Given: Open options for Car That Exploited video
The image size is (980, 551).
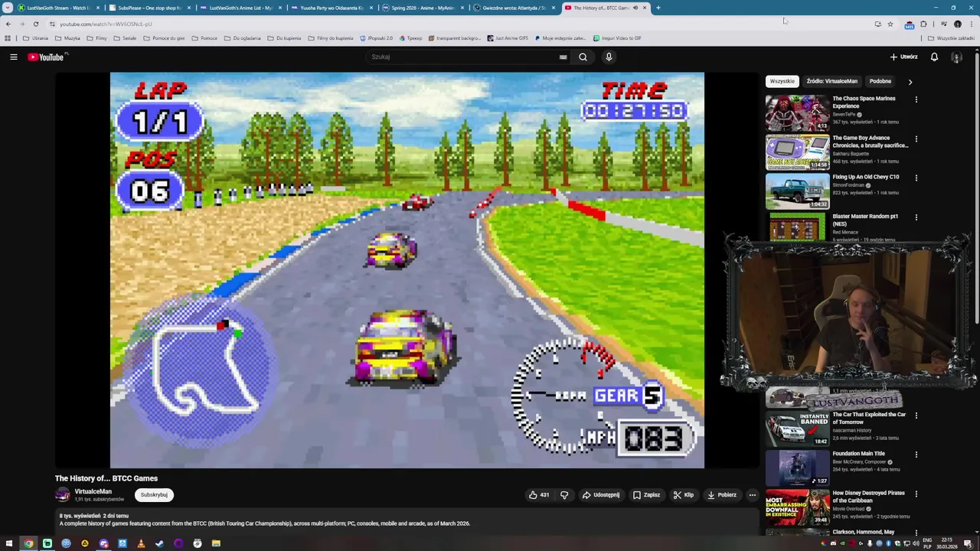Looking at the screenshot, I should pyautogui.click(x=916, y=416).
